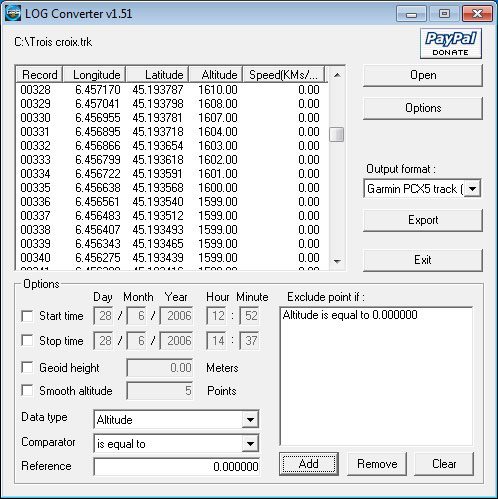
Task: Click the Stop time minute field
Action: click(x=249, y=341)
